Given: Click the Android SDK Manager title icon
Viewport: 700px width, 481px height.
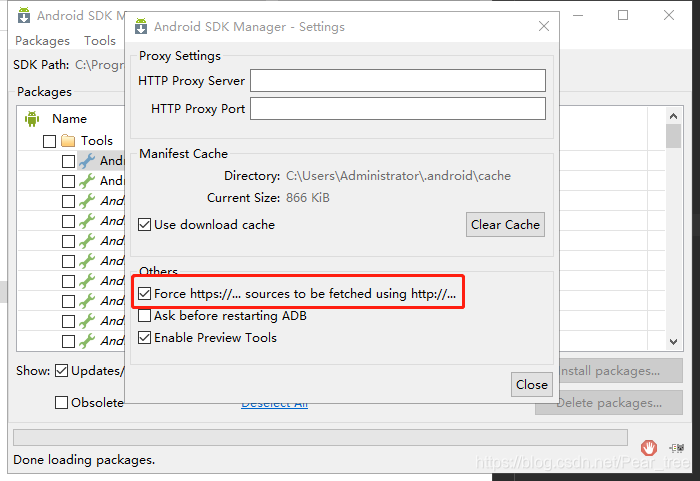Looking at the screenshot, I should [x=24, y=15].
